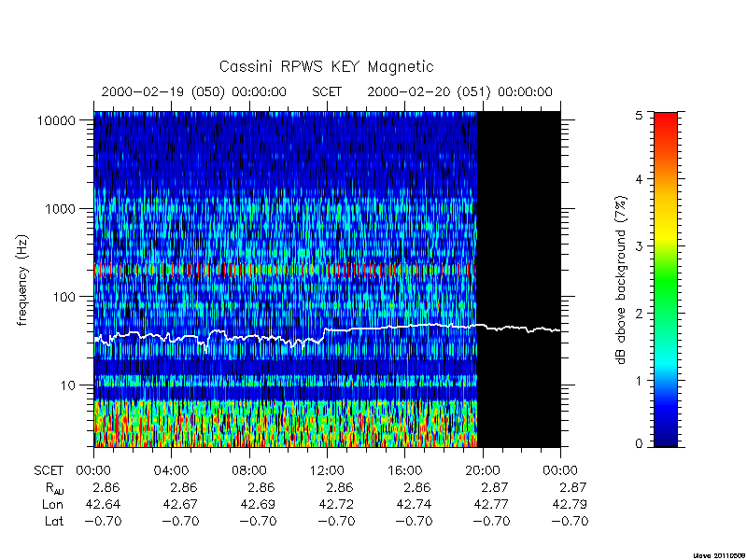Click the 20:00 time tick label
The height and width of the screenshot is (560, 747).
pyautogui.click(x=482, y=471)
